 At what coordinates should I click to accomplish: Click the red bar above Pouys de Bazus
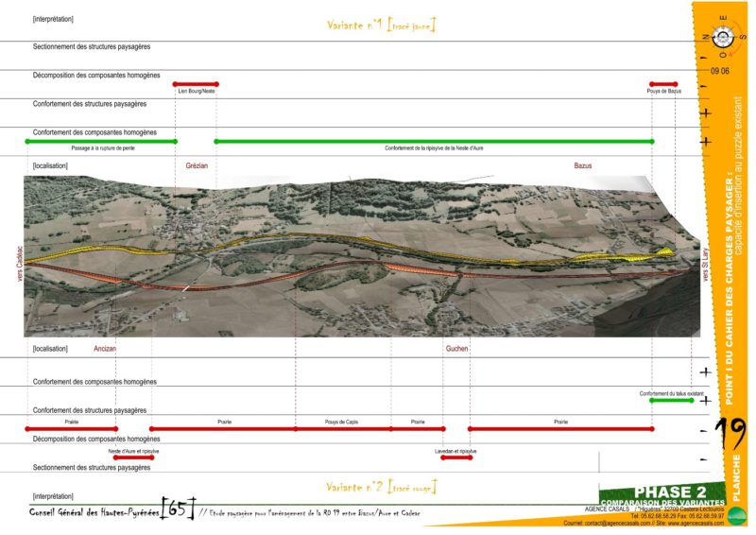click(663, 84)
